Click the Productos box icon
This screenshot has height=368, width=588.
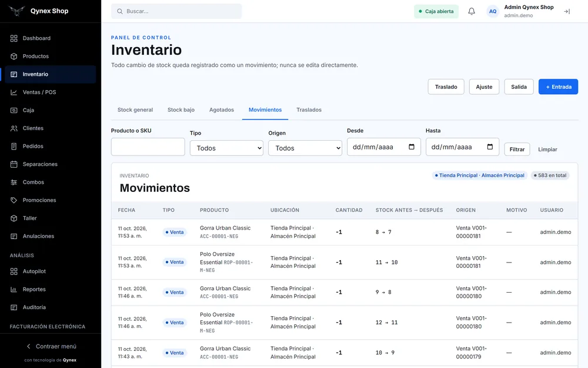click(x=14, y=57)
